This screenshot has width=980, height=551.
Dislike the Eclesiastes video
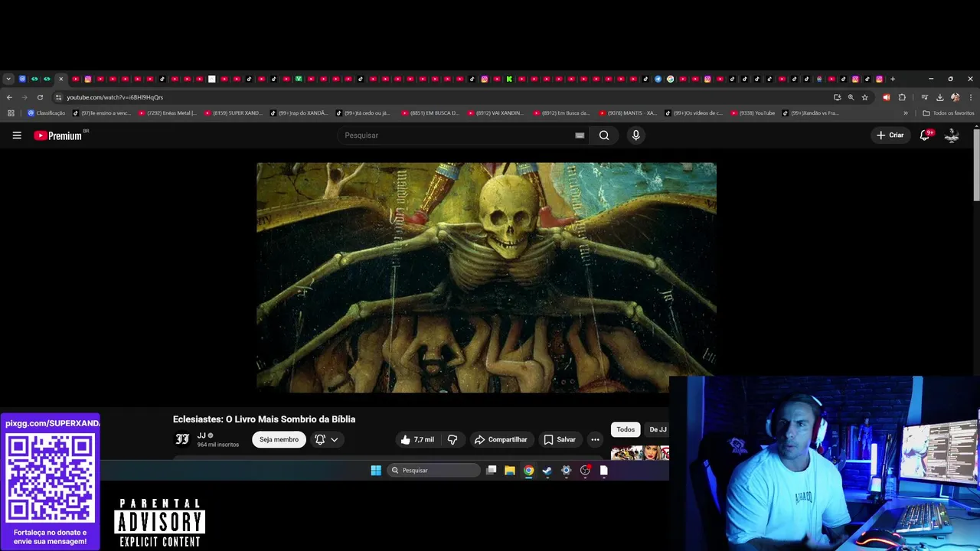click(452, 440)
